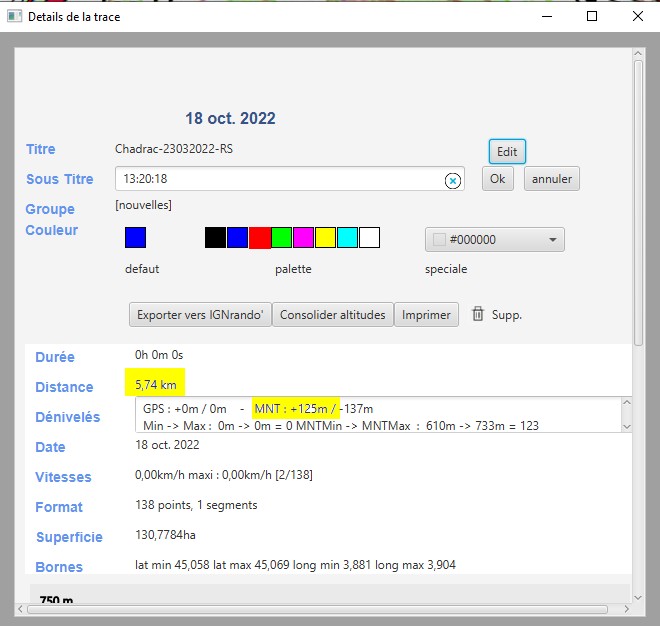Click the right arrow of horizontal scrollbar
The height and width of the screenshot is (626, 660).
[626, 609]
